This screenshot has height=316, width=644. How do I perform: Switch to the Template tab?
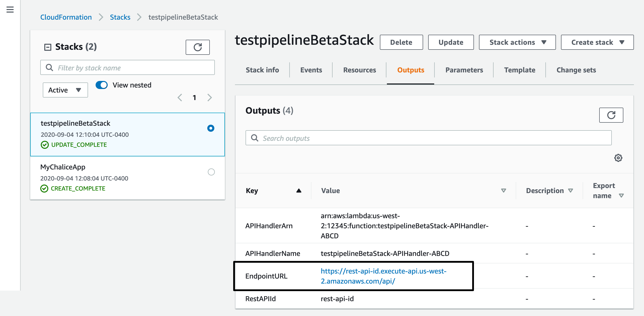tap(519, 70)
